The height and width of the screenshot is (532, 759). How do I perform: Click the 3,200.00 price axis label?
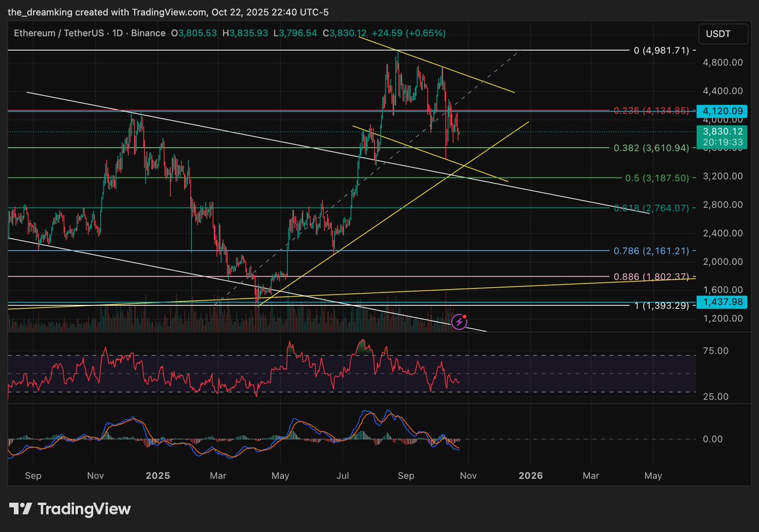722,176
